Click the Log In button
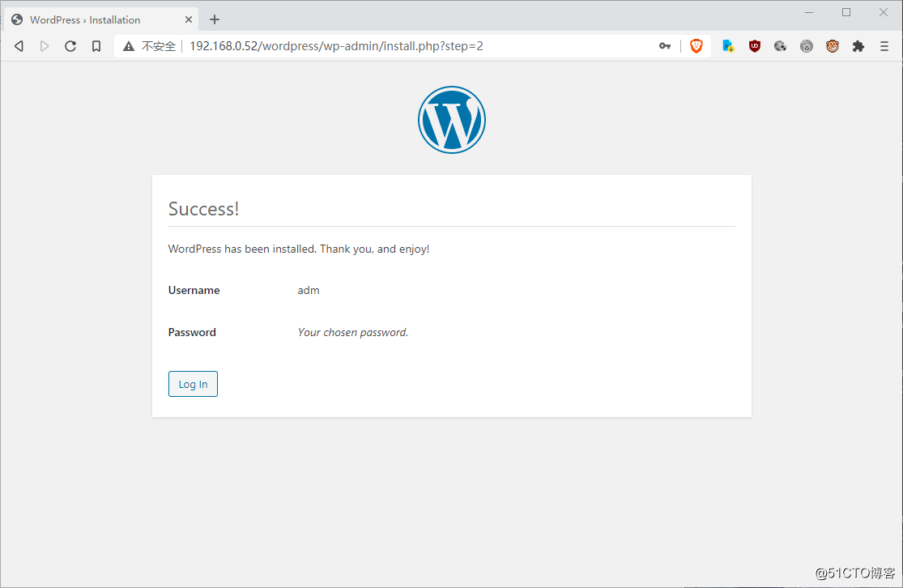Viewport: 903px width, 588px height. coord(193,384)
